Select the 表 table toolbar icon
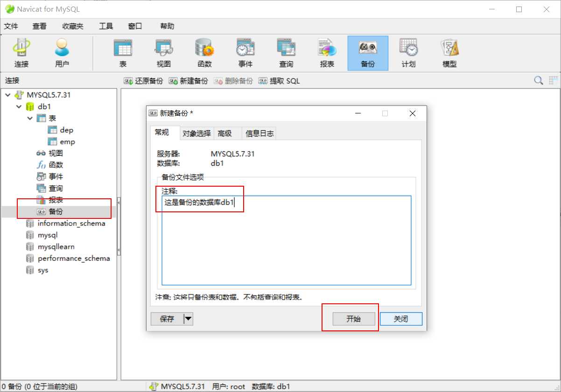 pyautogui.click(x=123, y=53)
